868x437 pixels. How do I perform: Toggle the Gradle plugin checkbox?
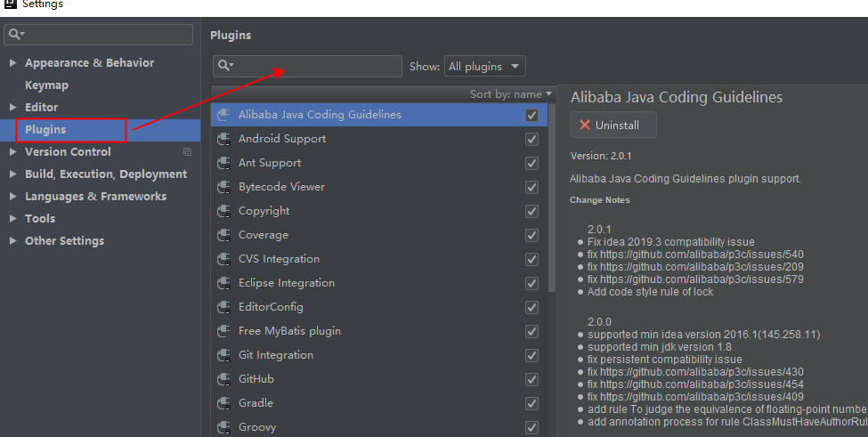click(x=531, y=403)
